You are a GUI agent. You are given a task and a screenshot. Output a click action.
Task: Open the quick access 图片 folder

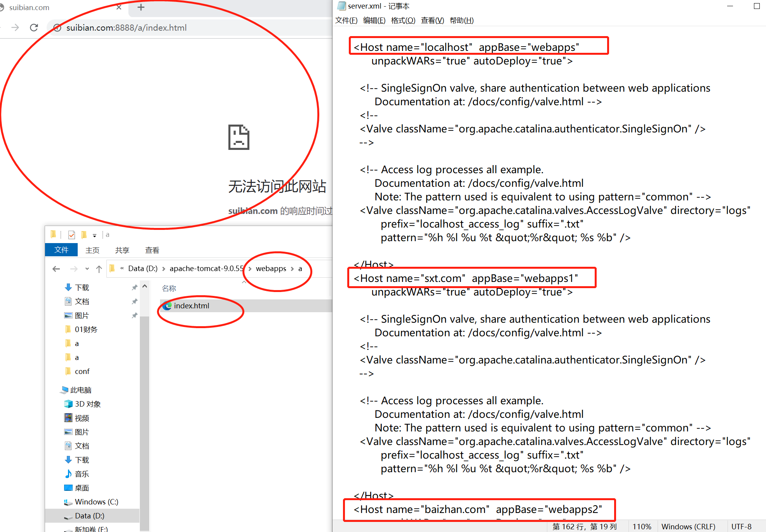tap(82, 315)
